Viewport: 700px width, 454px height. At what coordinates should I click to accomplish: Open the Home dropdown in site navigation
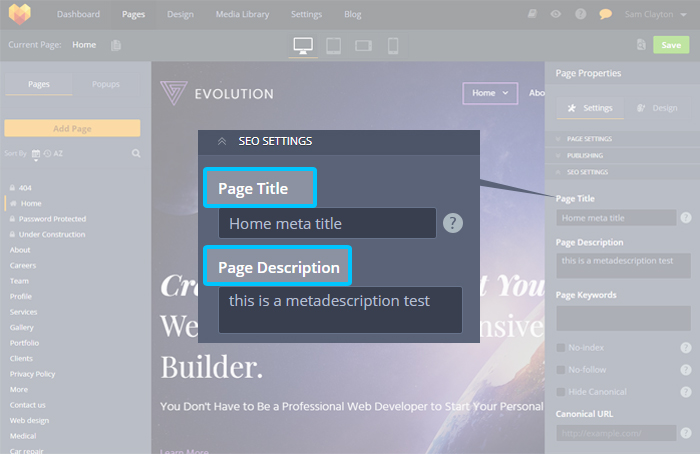[490, 93]
